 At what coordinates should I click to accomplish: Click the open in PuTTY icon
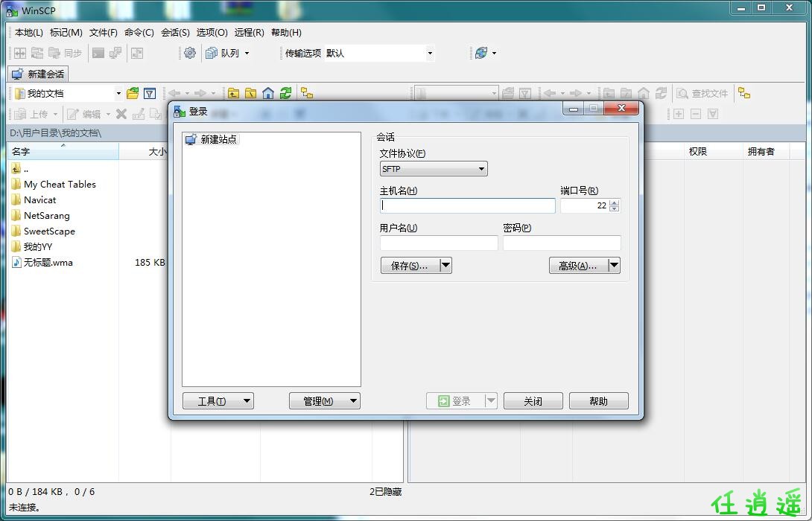pos(115,53)
